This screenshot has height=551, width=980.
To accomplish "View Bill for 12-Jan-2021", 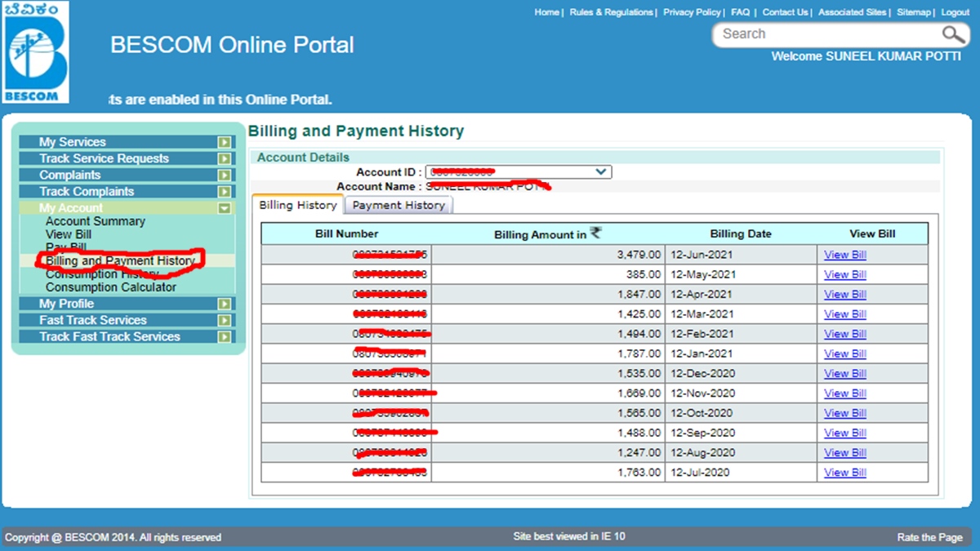I will pos(845,353).
